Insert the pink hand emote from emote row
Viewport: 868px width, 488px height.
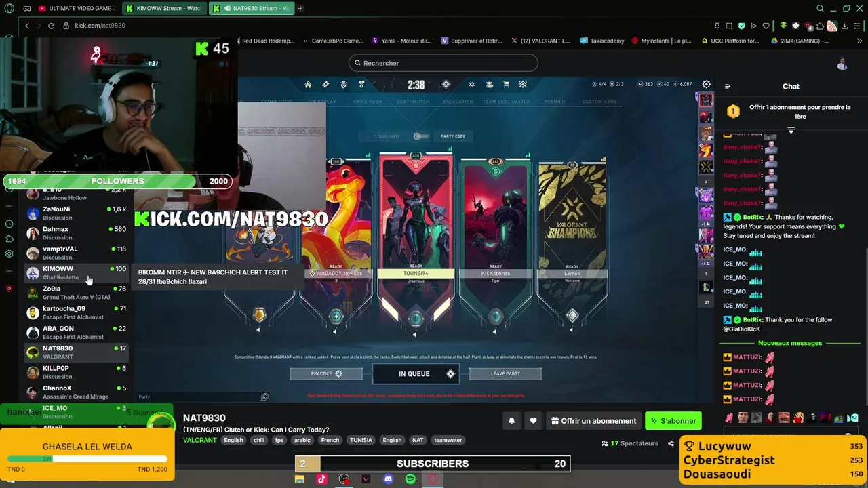[729, 418]
